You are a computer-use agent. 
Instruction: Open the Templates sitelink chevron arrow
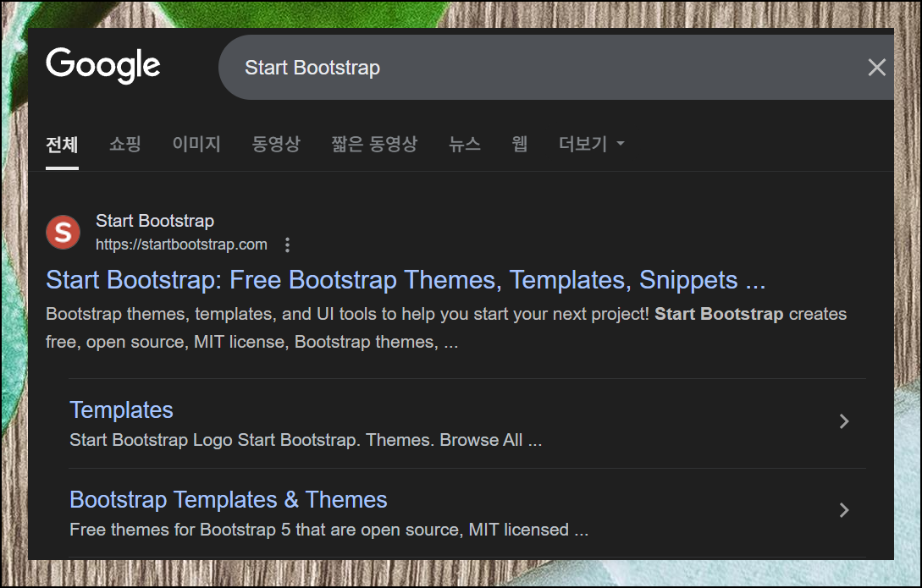pyautogui.click(x=844, y=421)
